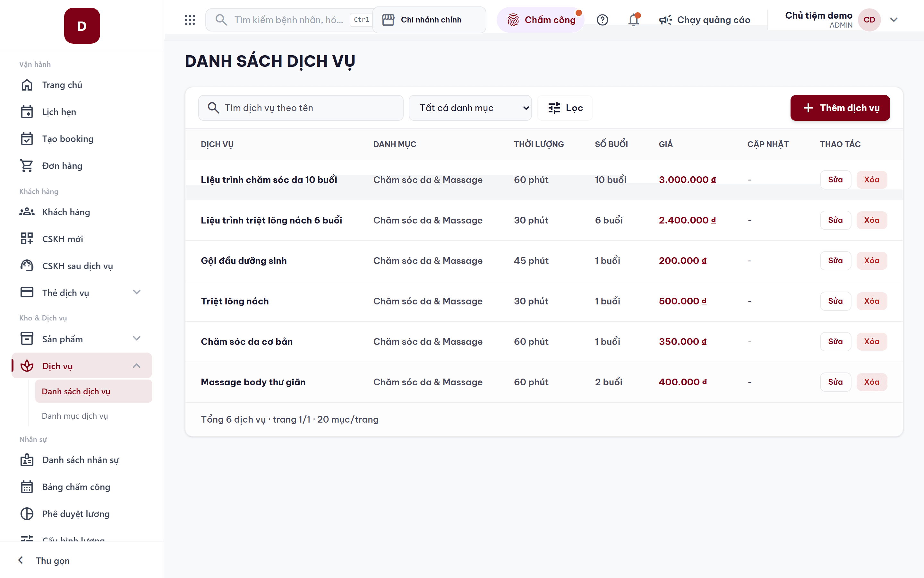The width and height of the screenshot is (924, 578).
Task: Open Danh mục dịch vụ submenu
Action: coord(94,416)
